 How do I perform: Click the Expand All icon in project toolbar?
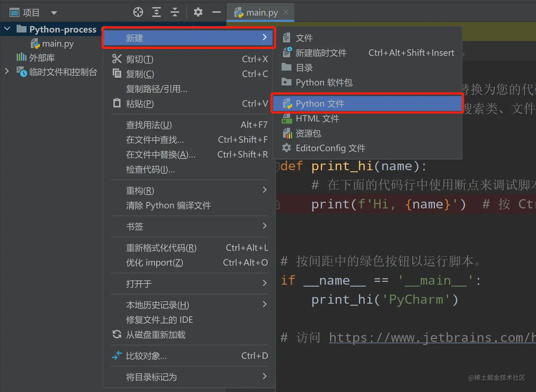(x=156, y=12)
